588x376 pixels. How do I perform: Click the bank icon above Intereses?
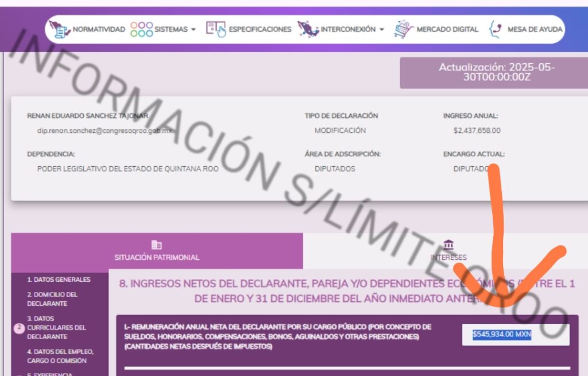(x=448, y=245)
